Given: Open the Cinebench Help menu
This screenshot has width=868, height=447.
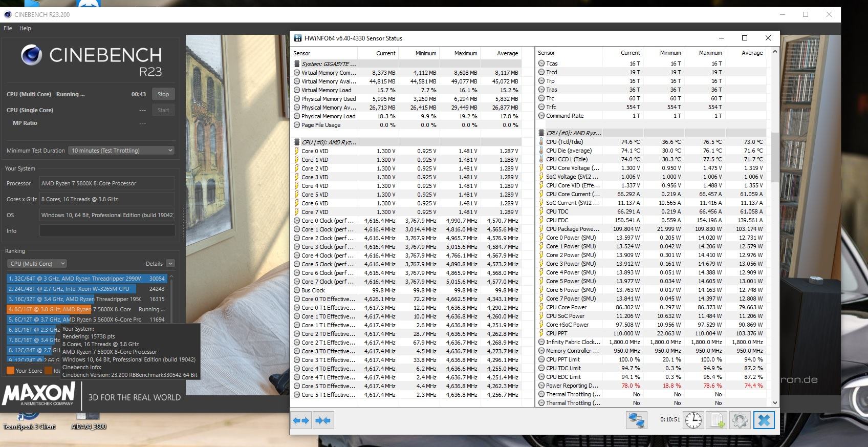Looking at the screenshot, I should (x=25, y=28).
